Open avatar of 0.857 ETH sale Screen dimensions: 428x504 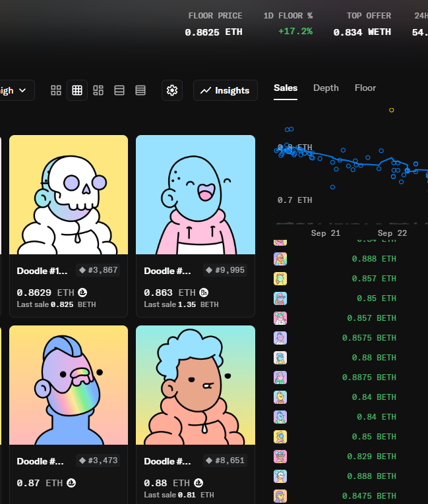pyautogui.click(x=280, y=279)
